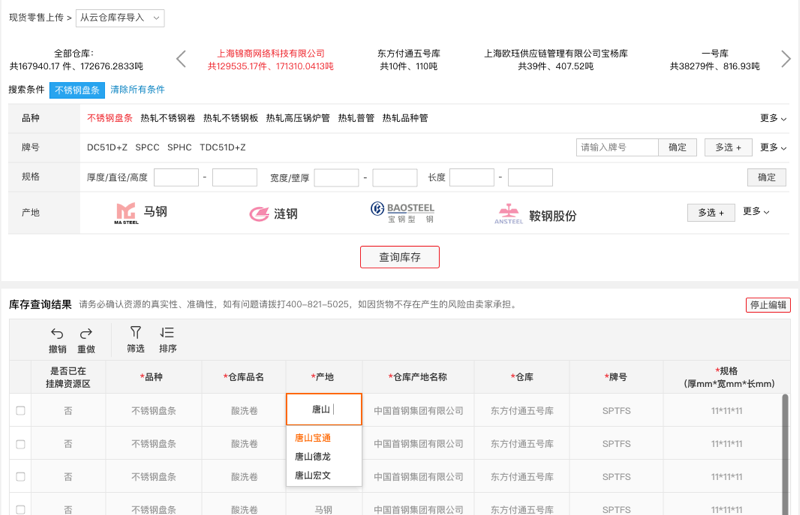Image resolution: width=800 pixels, height=515 pixels.
Task: Click the minimum 宽度/壁厚 input
Action: pos(336,177)
